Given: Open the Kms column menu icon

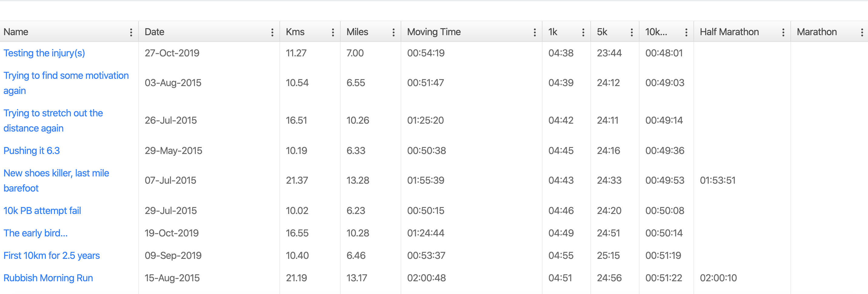Looking at the screenshot, I should click(x=333, y=32).
